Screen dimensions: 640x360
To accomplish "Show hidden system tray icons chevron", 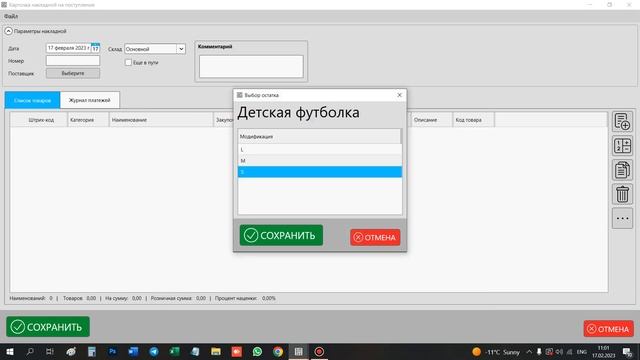I will tap(529, 351).
